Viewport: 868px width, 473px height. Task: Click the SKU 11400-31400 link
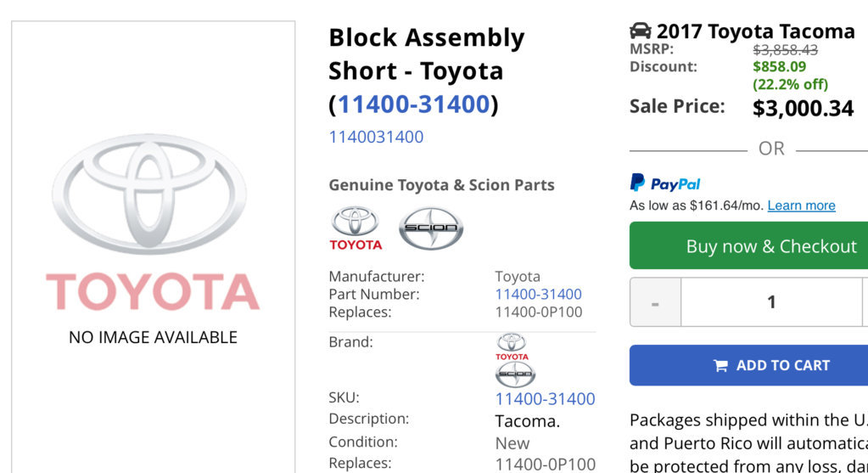[x=545, y=399]
